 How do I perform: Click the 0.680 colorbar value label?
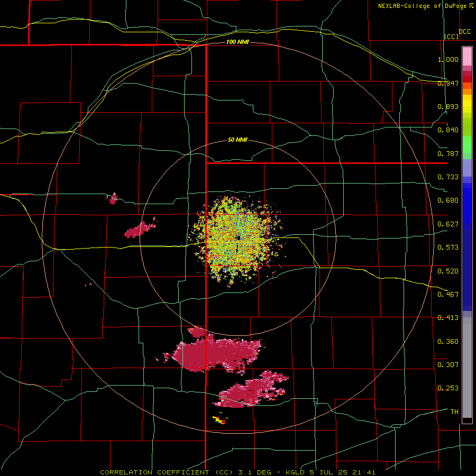click(448, 200)
